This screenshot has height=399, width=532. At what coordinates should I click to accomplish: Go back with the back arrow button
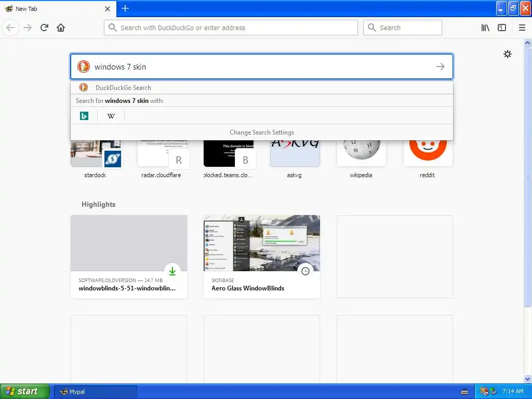click(x=10, y=28)
